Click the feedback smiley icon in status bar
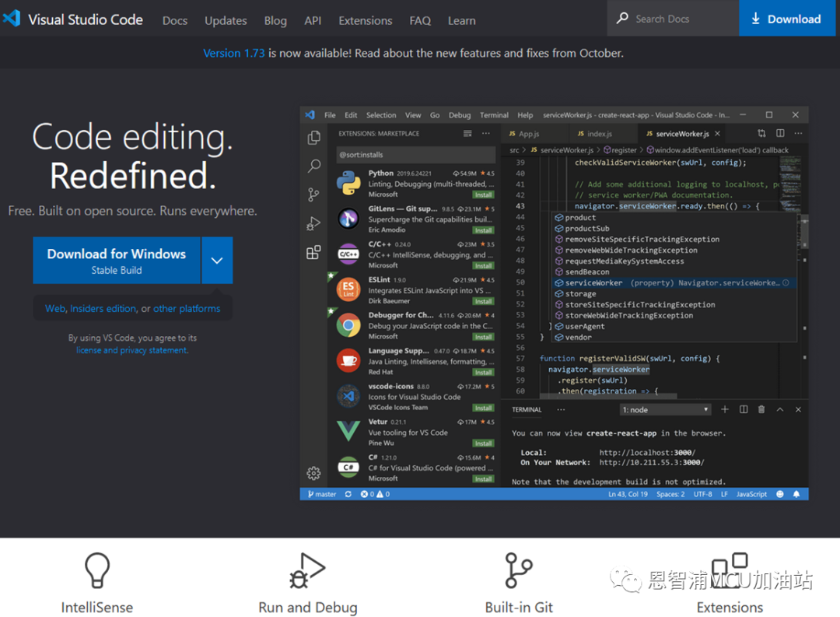 point(780,494)
